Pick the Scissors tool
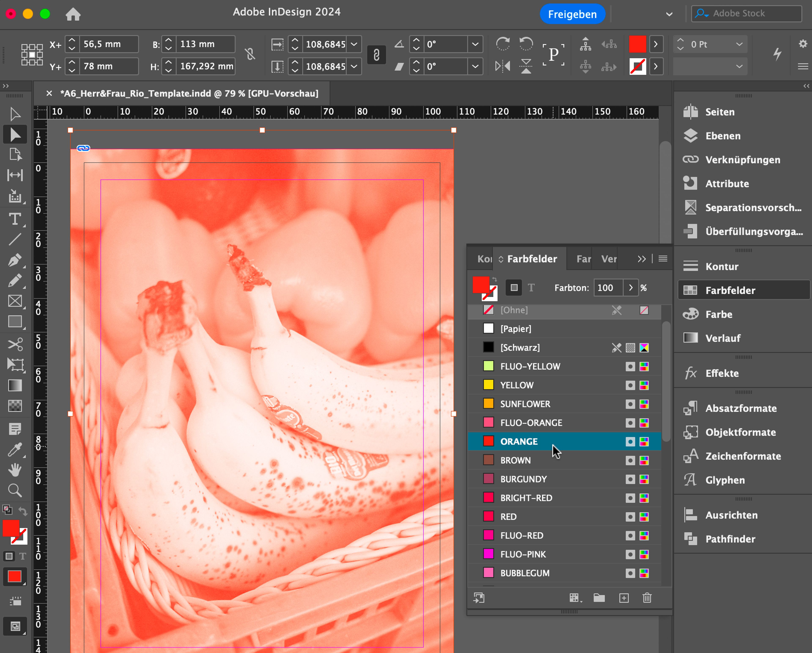The width and height of the screenshot is (812, 653). (x=15, y=344)
